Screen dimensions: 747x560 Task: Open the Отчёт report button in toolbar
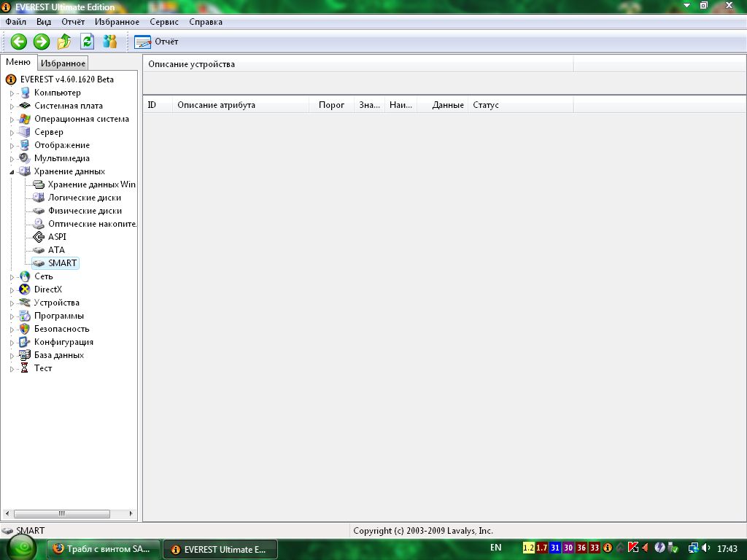click(157, 42)
